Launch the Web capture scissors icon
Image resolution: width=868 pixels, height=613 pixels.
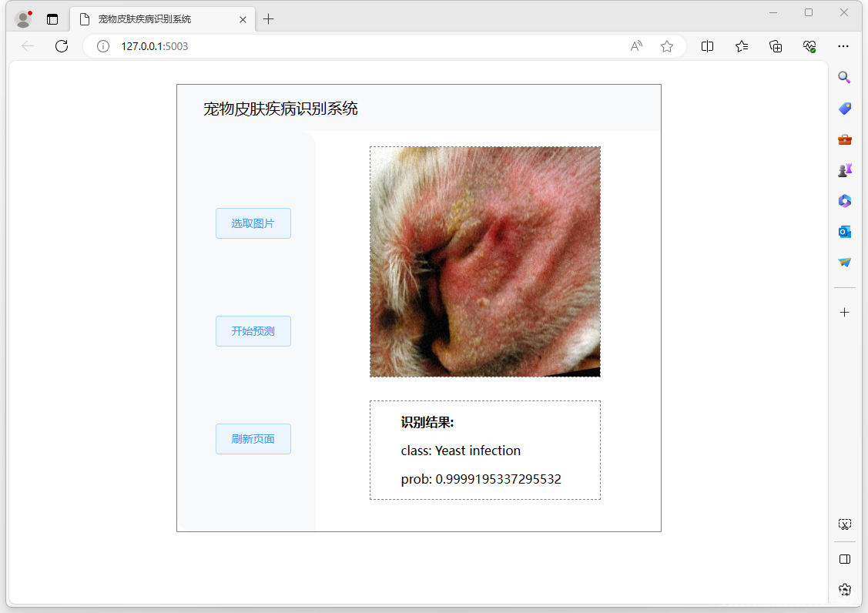point(844,524)
